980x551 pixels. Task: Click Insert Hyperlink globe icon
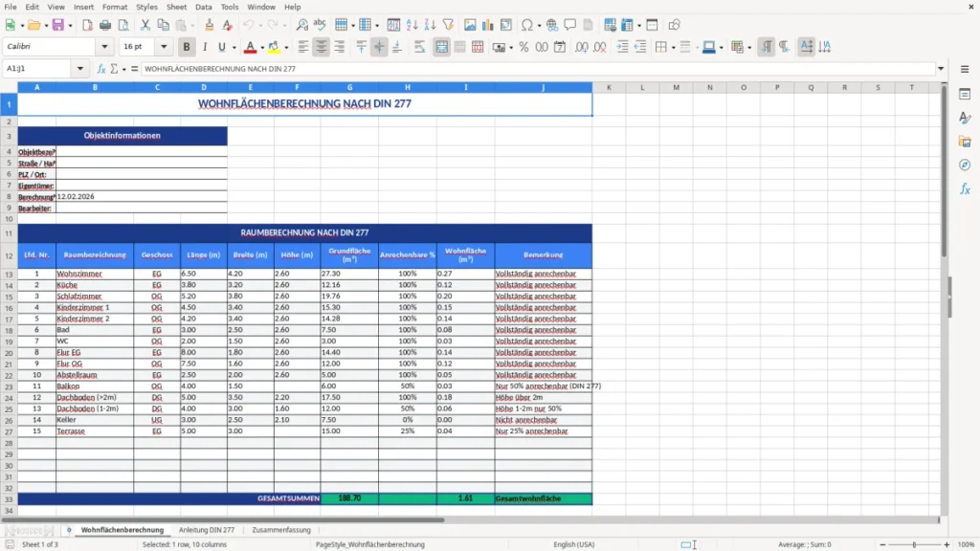tap(552, 25)
